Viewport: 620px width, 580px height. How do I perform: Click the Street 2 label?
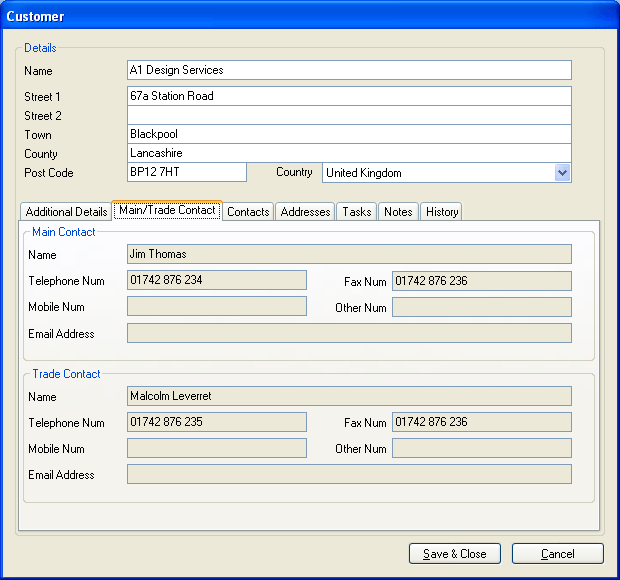(x=43, y=116)
